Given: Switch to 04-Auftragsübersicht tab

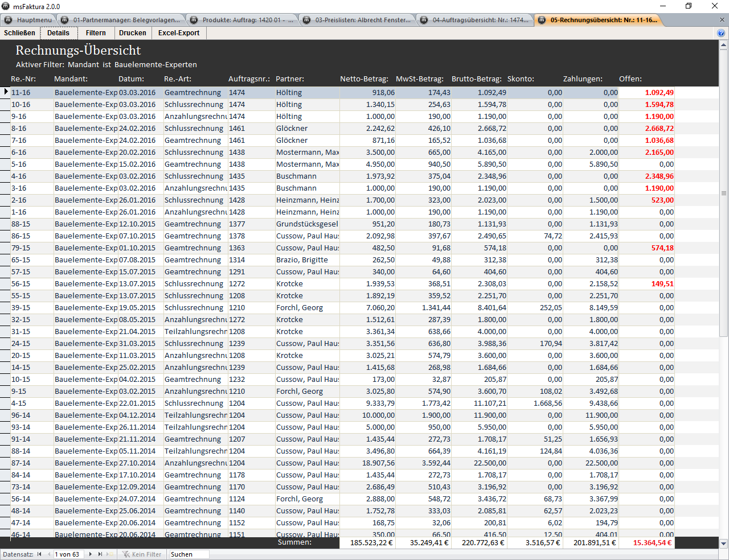Looking at the screenshot, I should click(475, 20).
